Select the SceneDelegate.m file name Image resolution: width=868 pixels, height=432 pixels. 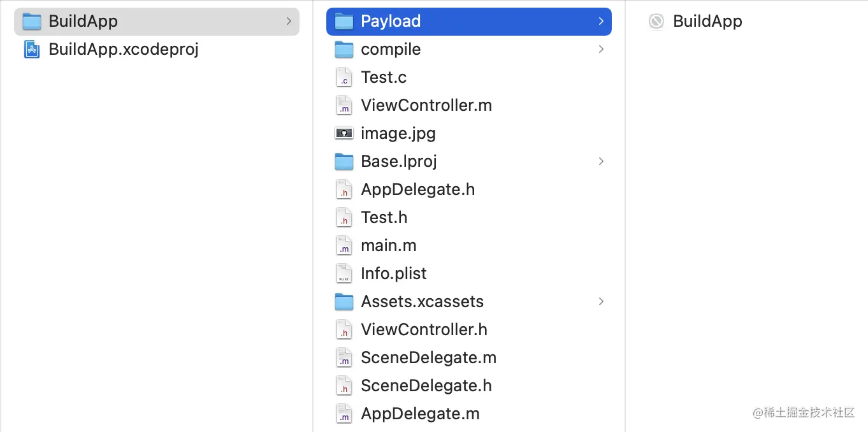coord(429,357)
